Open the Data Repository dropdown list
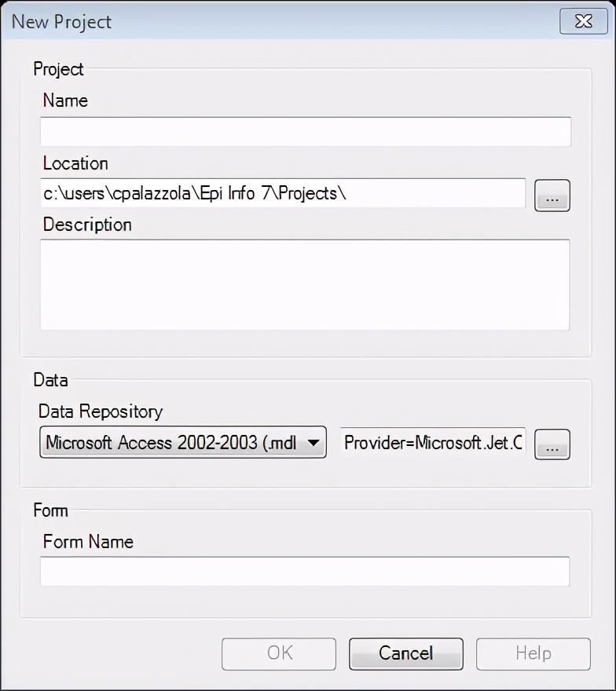The width and height of the screenshot is (616, 691). pyautogui.click(x=182, y=443)
